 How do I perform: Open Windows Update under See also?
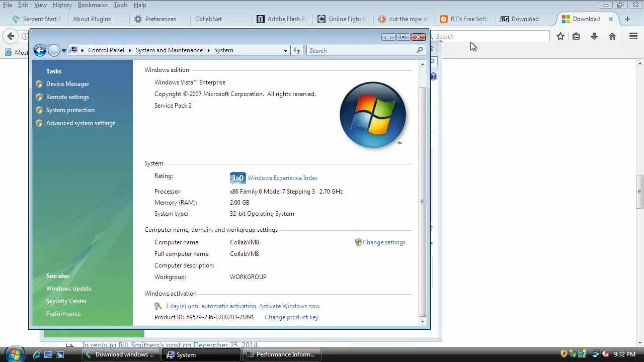tap(69, 289)
